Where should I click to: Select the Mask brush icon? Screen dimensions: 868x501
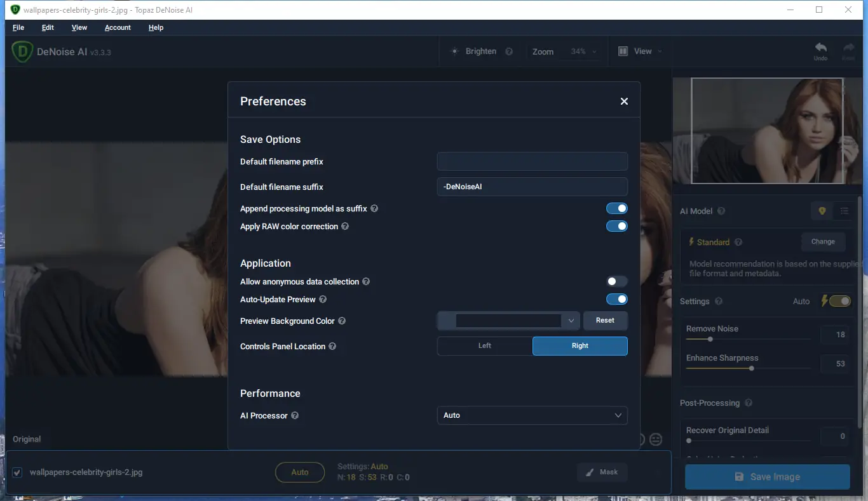tap(590, 472)
